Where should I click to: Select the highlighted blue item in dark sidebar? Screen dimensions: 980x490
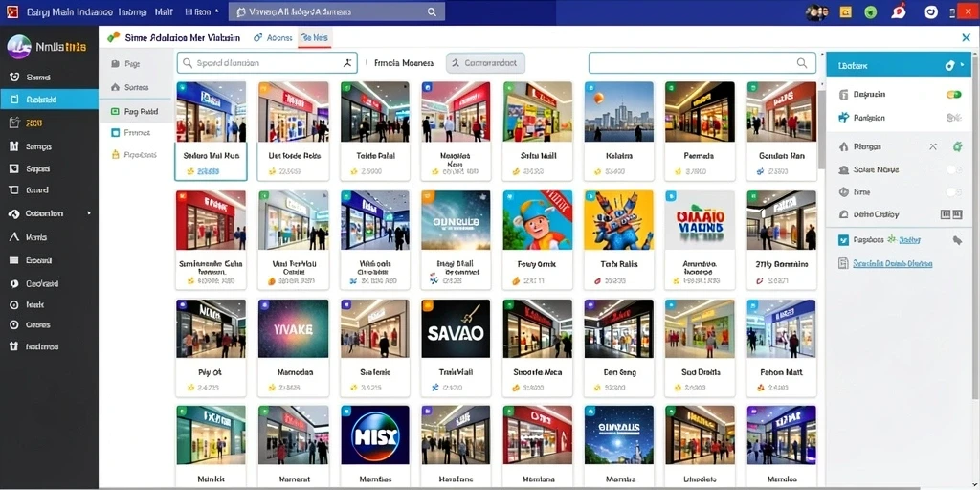50,100
